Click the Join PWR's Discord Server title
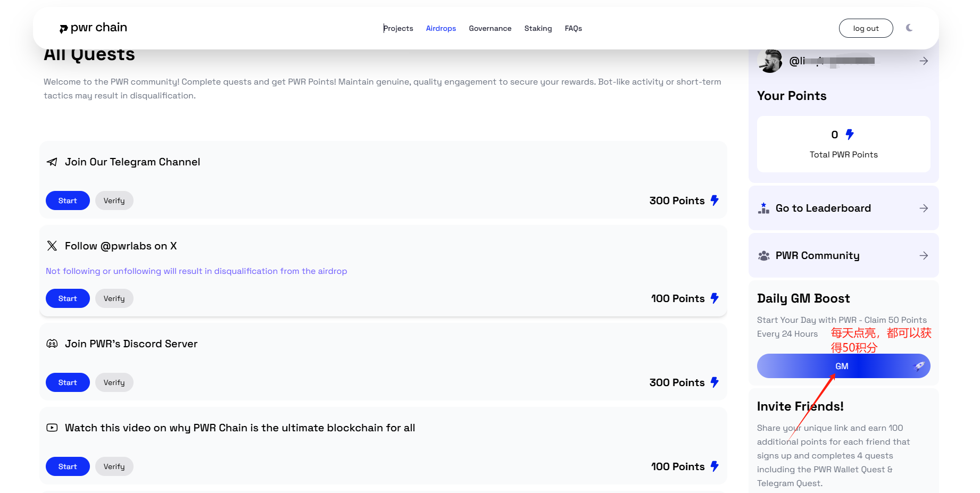Screen dimensions: 980x493 131,344
